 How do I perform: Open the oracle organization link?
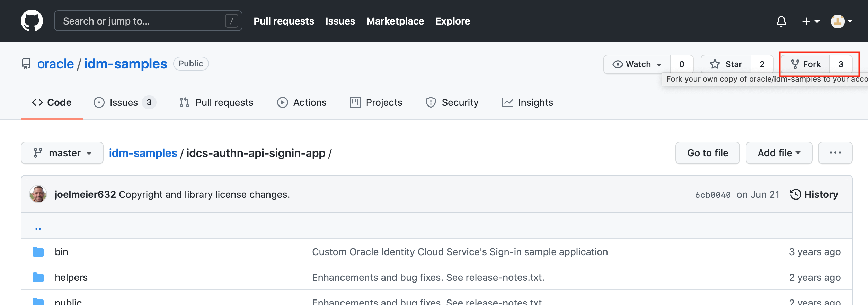pyautogui.click(x=55, y=64)
